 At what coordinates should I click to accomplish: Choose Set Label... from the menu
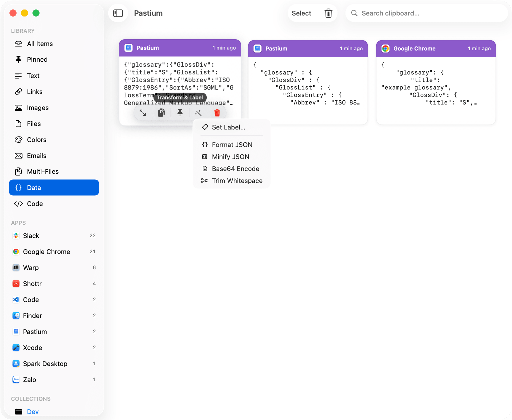coord(231,127)
